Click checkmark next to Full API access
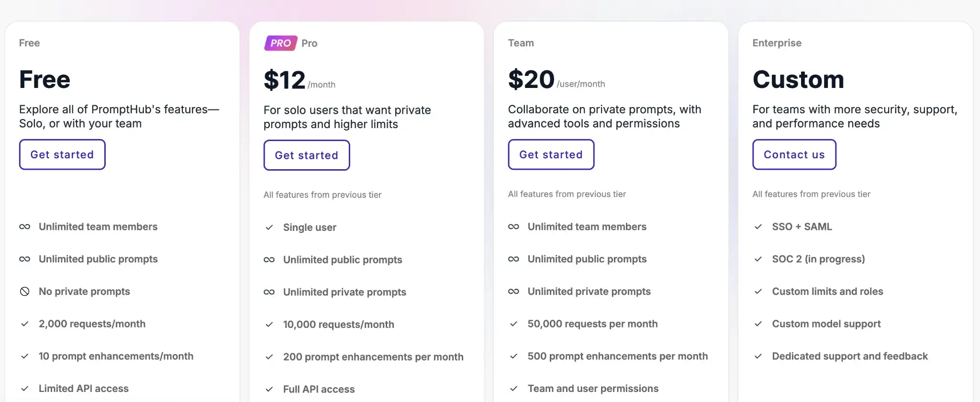 [x=269, y=389]
